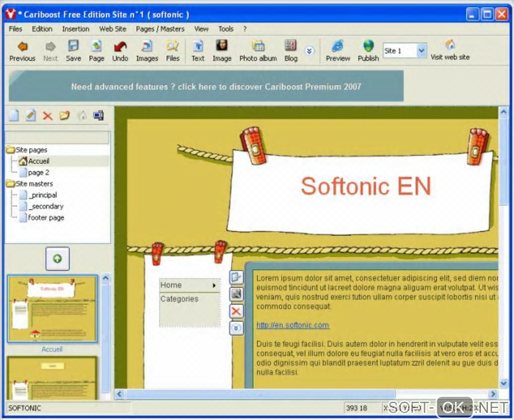This screenshot has height=420, width=514.
Task: Click the image icon beside menu
Action: [236, 294]
